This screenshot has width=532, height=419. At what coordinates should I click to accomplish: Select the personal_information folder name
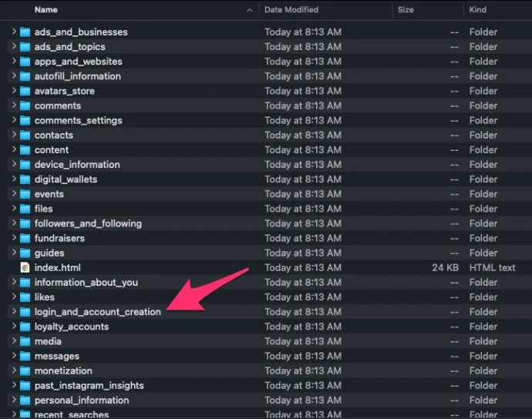(82, 401)
